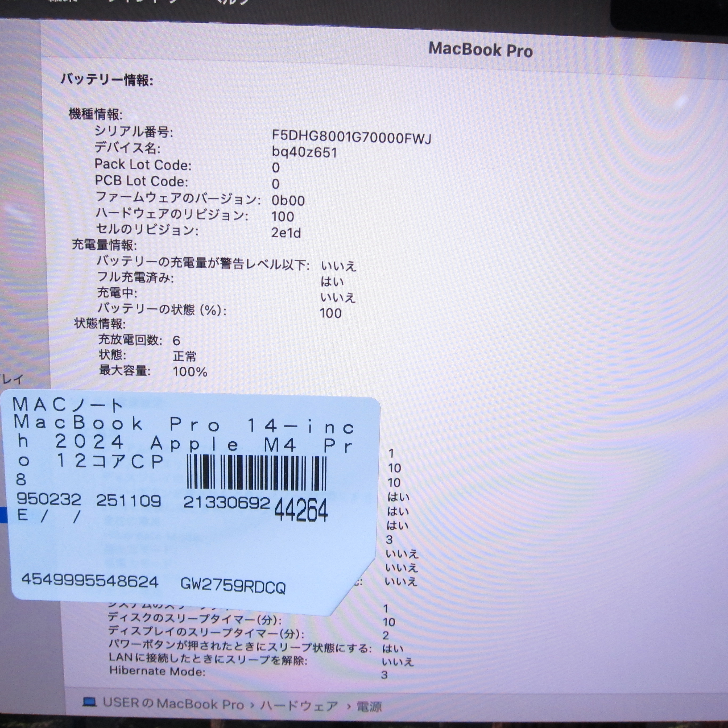This screenshot has height=728, width=728.
Task: Click the firmware version value 0b00
Action: [x=288, y=200]
